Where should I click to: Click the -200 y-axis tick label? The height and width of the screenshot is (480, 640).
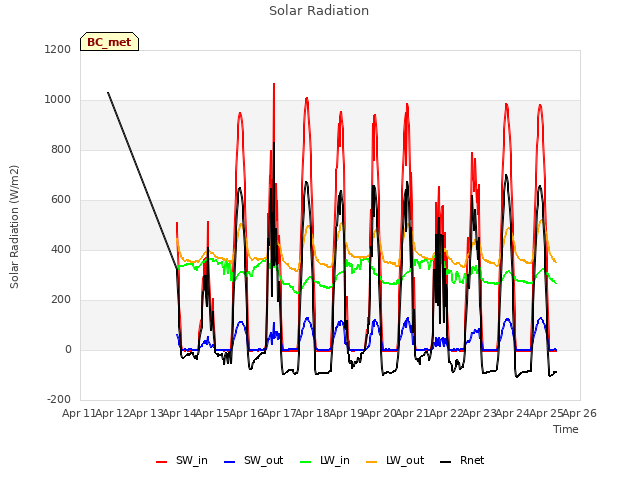point(59,400)
